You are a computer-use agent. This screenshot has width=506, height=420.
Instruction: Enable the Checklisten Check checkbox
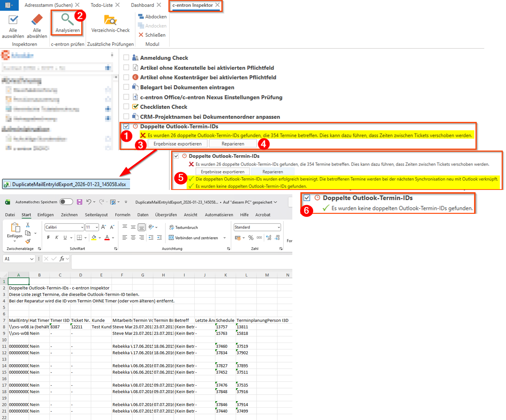coord(126,107)
